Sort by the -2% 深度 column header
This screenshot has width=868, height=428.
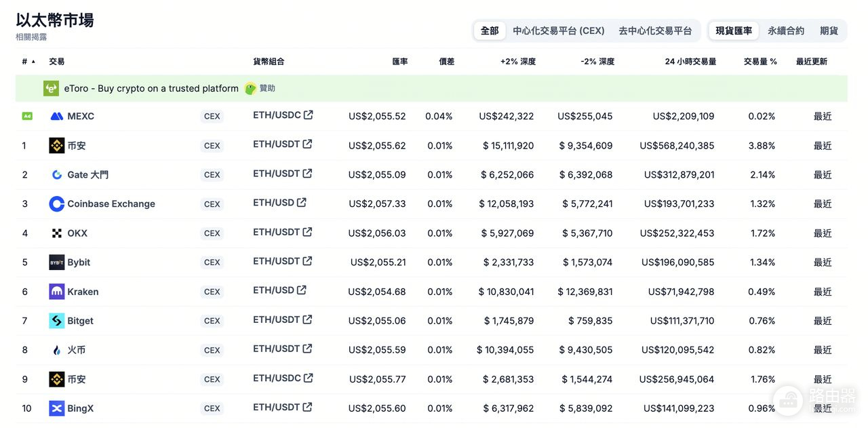click(x=597, y=61)
